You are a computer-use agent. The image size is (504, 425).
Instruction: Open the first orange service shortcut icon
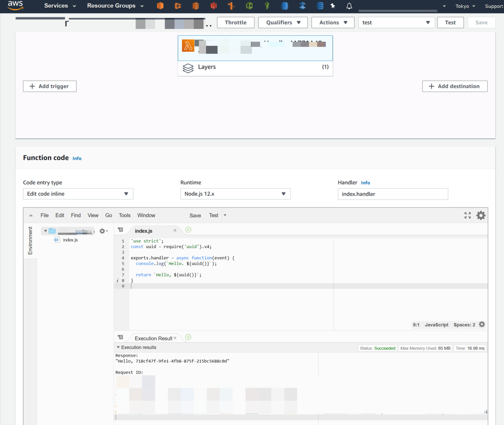click(x=160, y=6)
